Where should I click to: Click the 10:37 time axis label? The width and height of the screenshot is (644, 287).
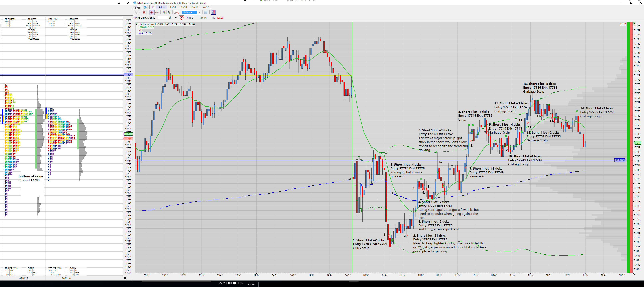[585, 275]
